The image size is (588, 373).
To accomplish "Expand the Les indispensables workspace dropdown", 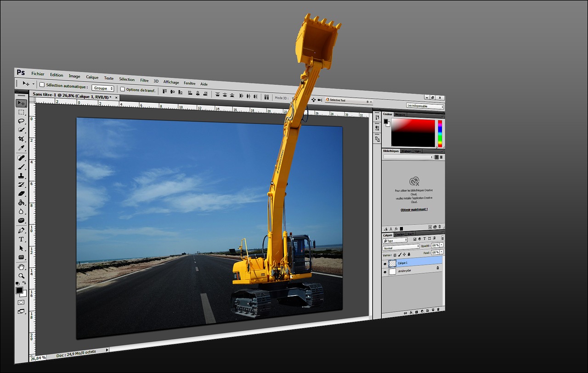I will pyautogui.click(x=425, y=106).
